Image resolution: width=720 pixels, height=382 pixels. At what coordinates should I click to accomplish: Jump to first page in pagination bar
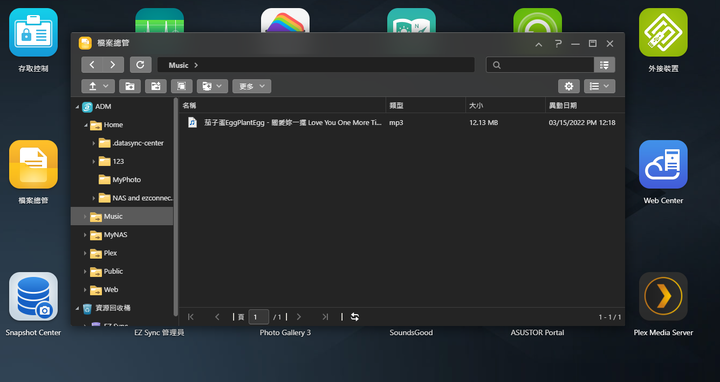[x=191, y=317]
